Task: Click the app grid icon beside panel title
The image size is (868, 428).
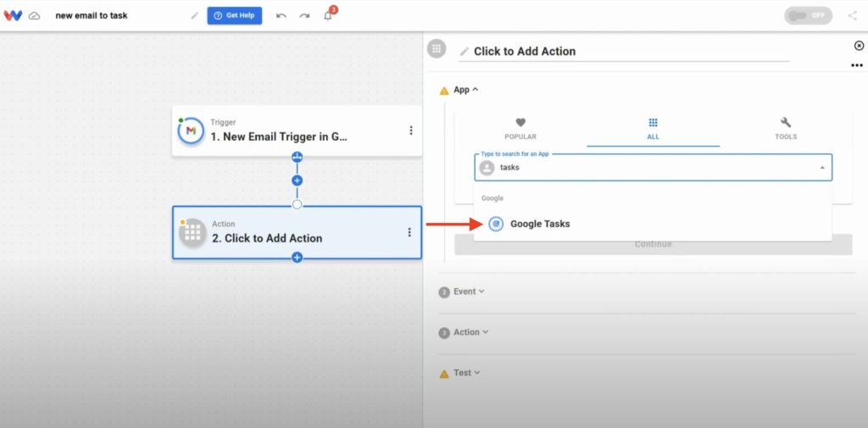Action: (437, 48)
